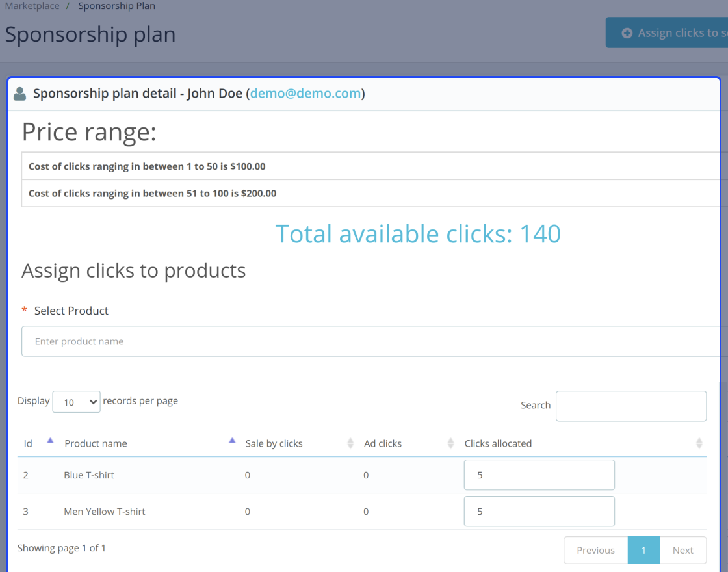Click the Select Product label
The width and height of the screenshot is (728, 572).
(71, 311)
